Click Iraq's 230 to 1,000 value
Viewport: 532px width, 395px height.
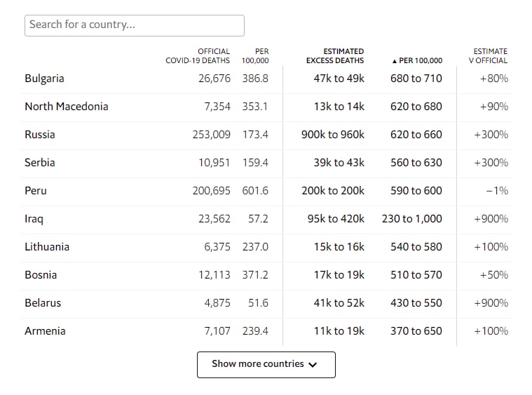(x=412, y=219)
